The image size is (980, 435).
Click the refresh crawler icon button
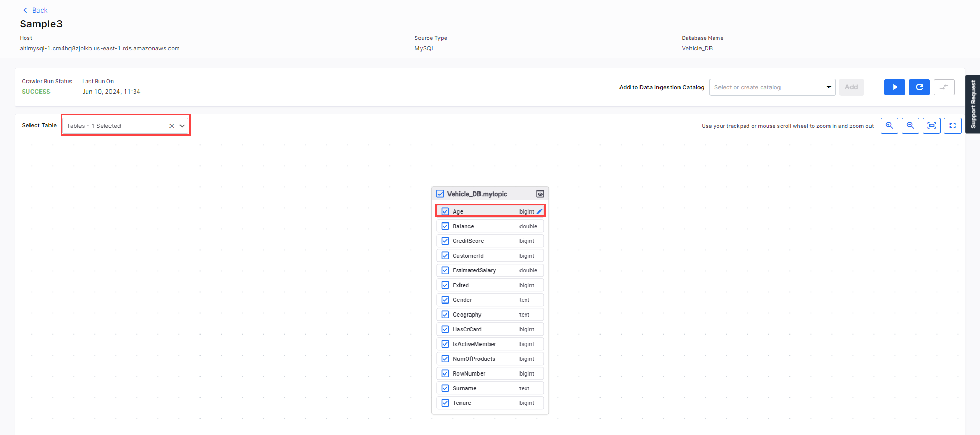(x=919, y=87)
